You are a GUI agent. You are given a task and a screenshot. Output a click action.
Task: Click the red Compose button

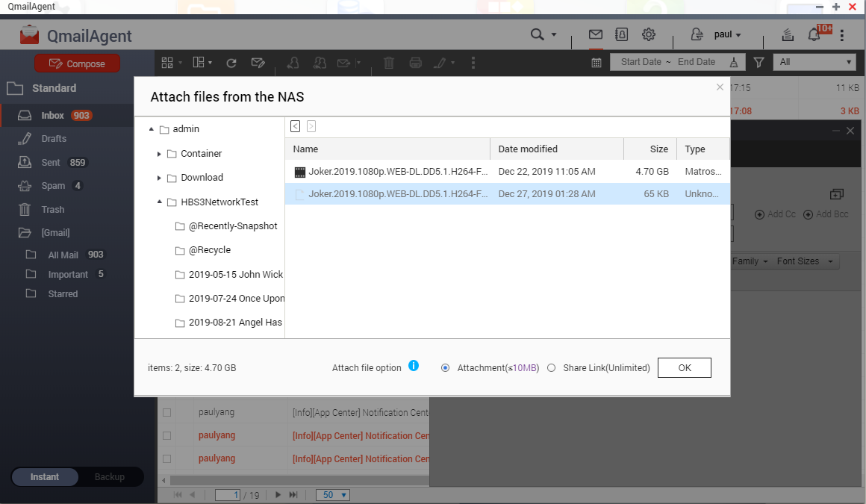77,63
